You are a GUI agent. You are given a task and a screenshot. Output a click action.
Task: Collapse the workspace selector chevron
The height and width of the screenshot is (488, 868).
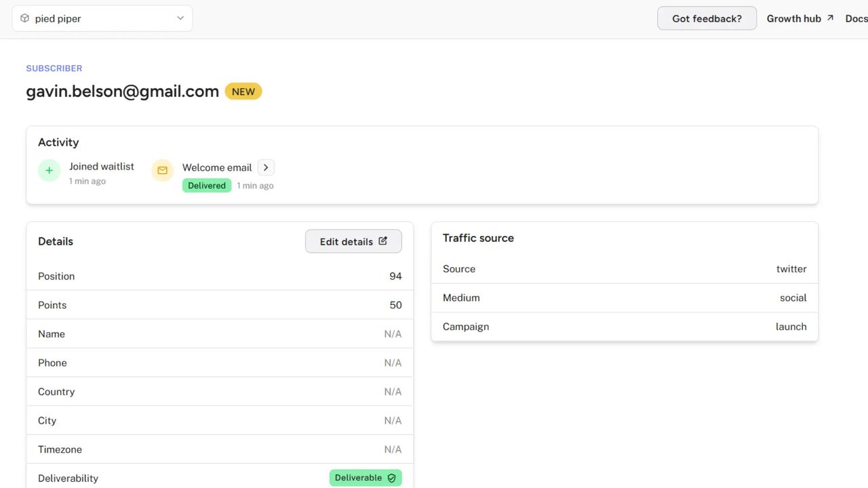click(180, 18)
